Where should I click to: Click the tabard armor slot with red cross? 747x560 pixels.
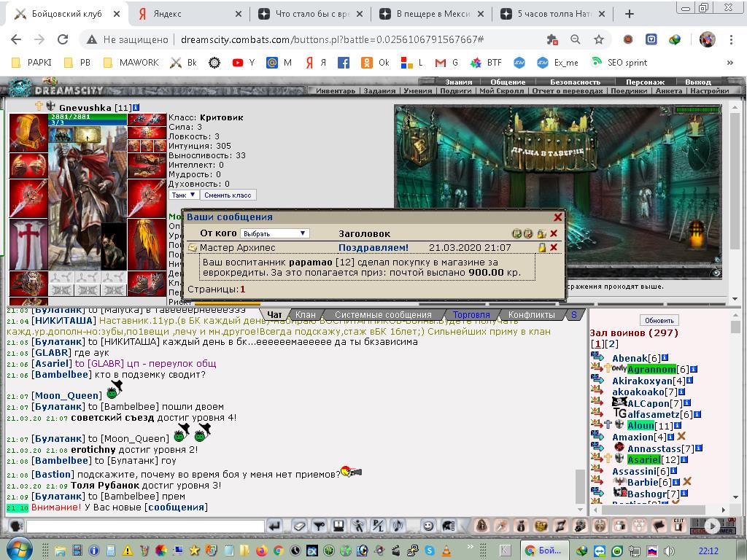28,244
